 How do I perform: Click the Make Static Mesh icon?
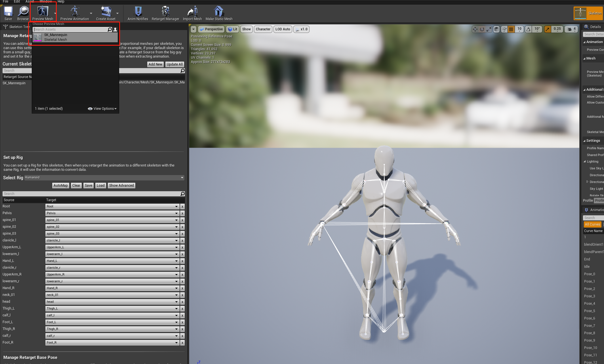tap(218, 13)
